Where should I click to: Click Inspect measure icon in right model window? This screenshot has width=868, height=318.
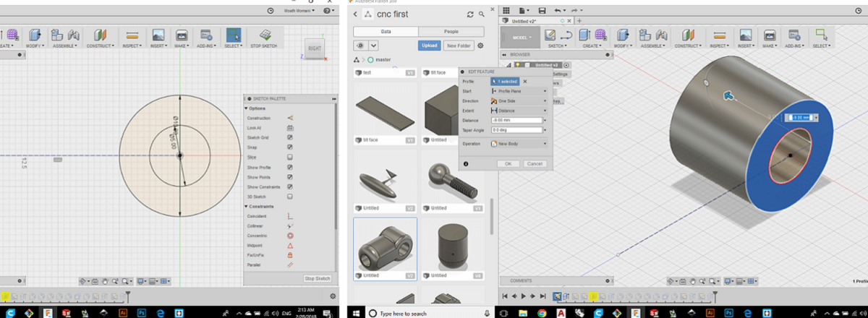tap(719, 35)
